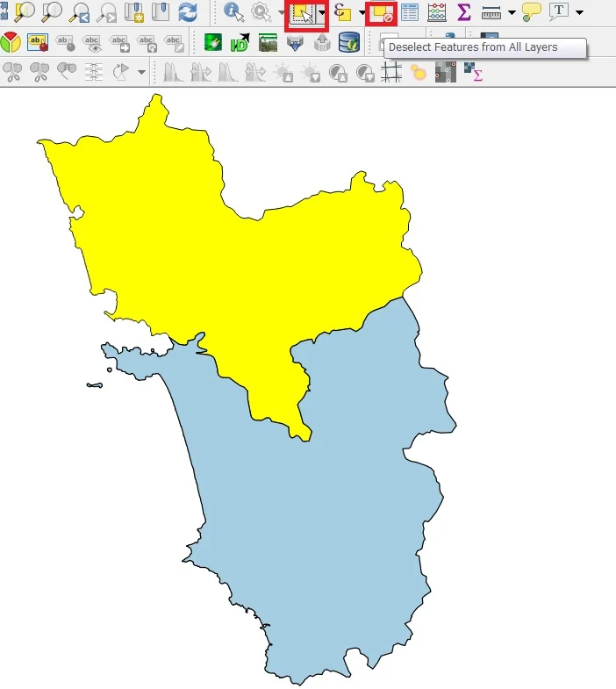The height and width of the screenshot is (689, 616).
Task: Deselect Features from All Layers
Action: [381, 14]
